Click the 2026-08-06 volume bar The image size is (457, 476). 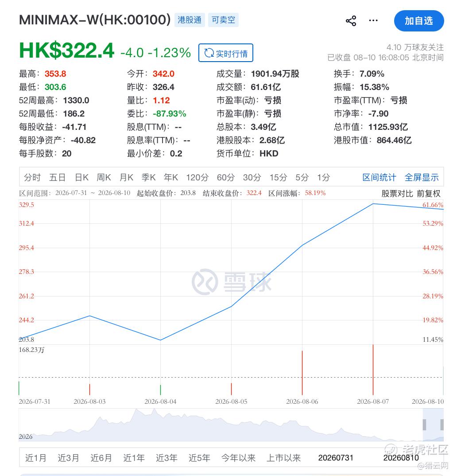[302, 373]
